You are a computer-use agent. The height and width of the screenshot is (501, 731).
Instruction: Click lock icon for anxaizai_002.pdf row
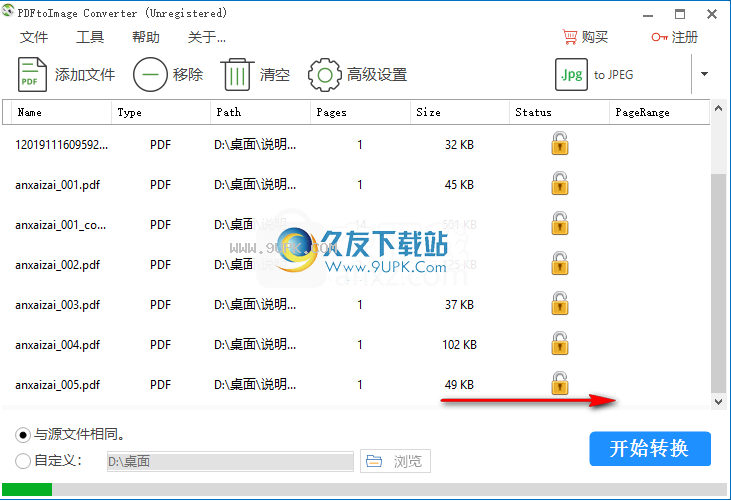559,263
